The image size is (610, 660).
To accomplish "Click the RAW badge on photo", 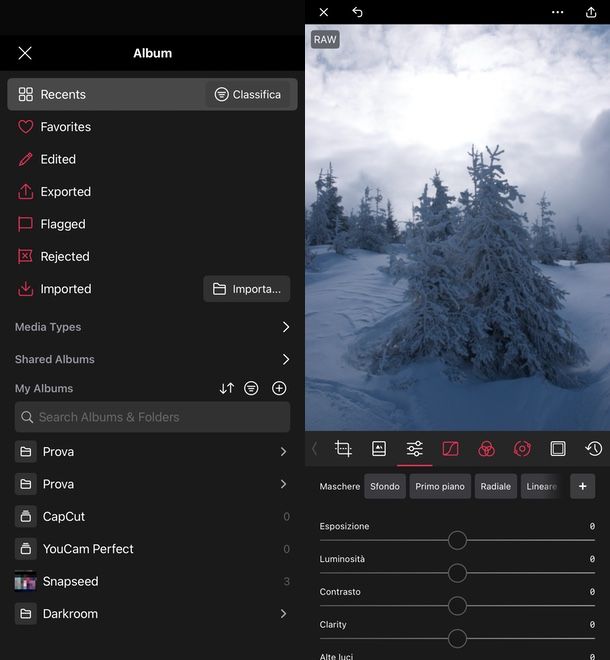I will [325, 40].
